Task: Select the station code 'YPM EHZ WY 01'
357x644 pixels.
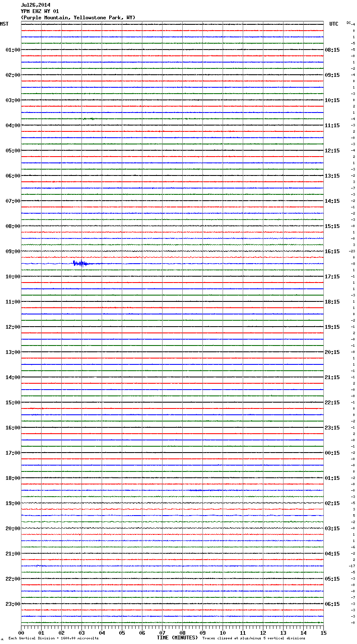Action: (40, 11)
